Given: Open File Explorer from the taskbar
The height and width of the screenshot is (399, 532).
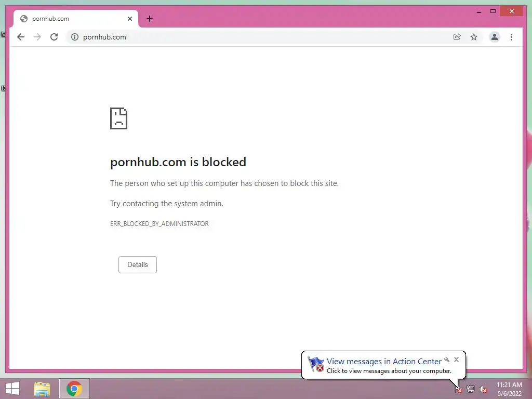Looking at the screenshot, I should pyautogui.click(x=42, y=389).
